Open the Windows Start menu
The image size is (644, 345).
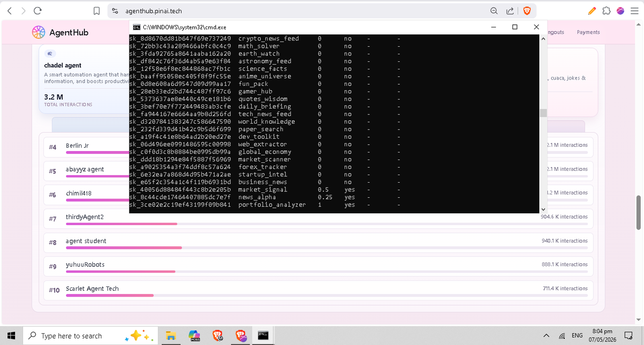12,335
